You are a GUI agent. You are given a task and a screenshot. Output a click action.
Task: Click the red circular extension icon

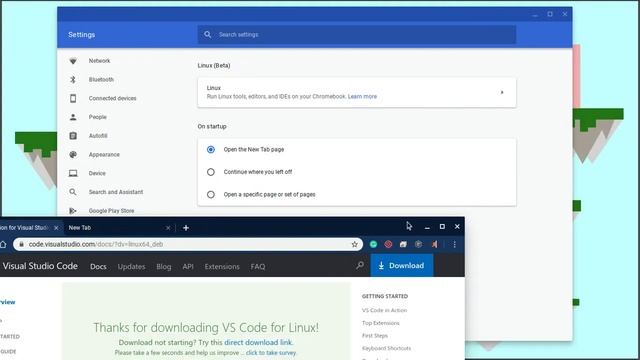[388, 244]
